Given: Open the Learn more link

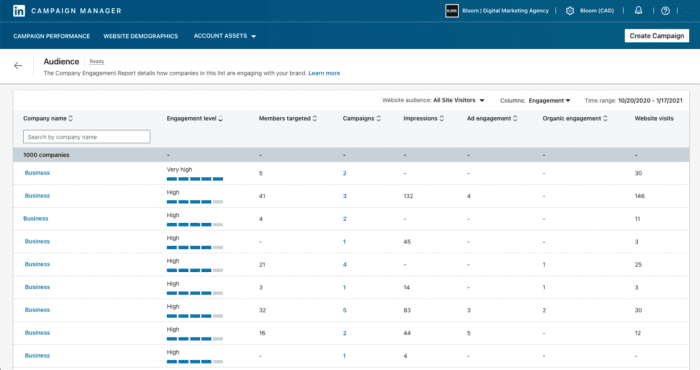Looking at the screenshot, I should (x=324, y=73).
